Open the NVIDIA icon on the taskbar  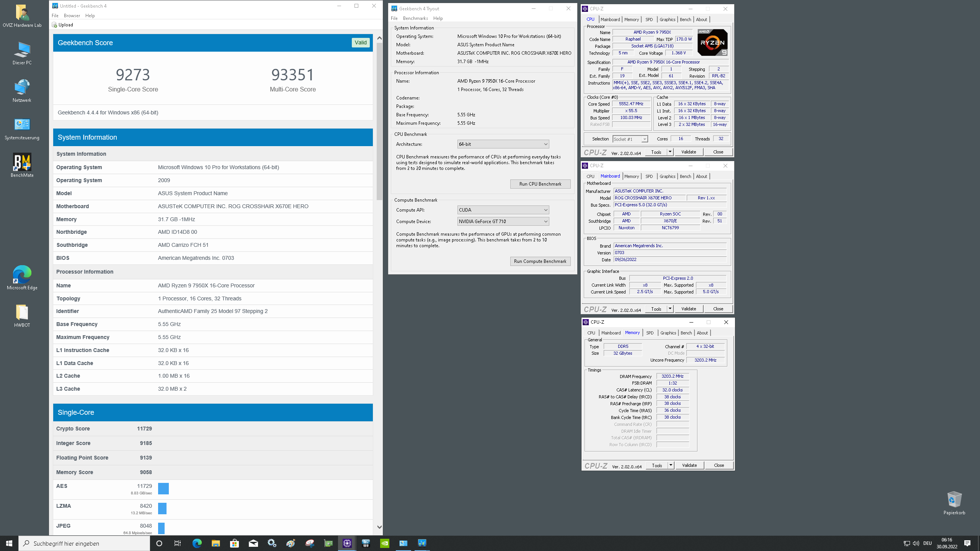(384, 543)
